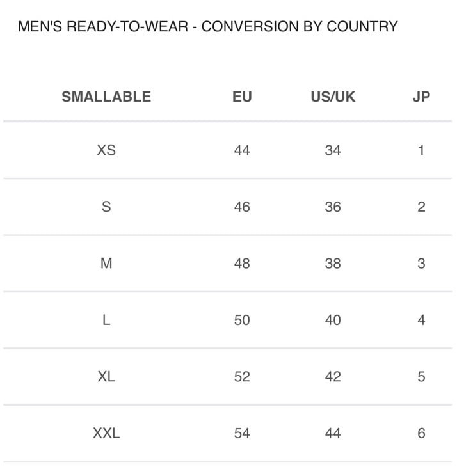Select JP value 6 for size XXL
The height and width of the screenshot is (476, 473).
[x=421, y=433]
